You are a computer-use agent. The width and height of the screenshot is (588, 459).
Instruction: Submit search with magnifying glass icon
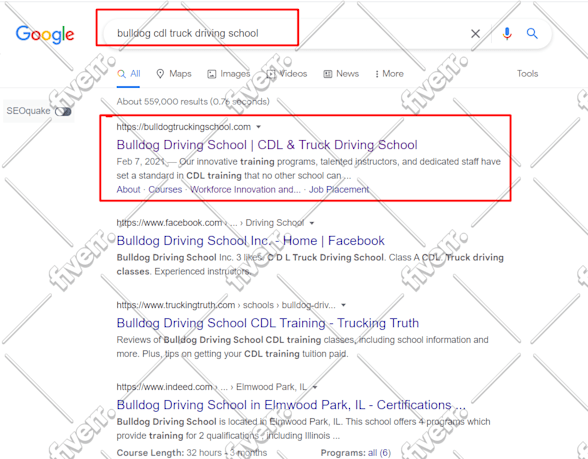(x=532, y=34)
